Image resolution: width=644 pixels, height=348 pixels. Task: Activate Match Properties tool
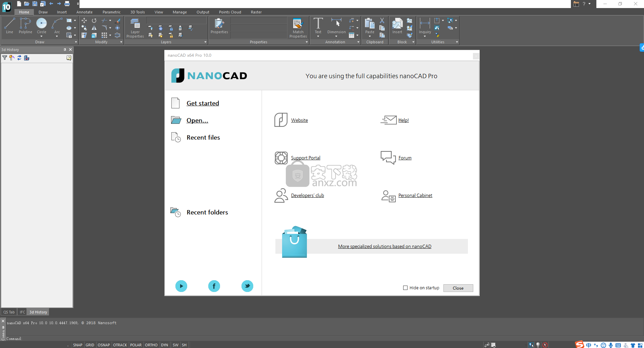point(298,28)
